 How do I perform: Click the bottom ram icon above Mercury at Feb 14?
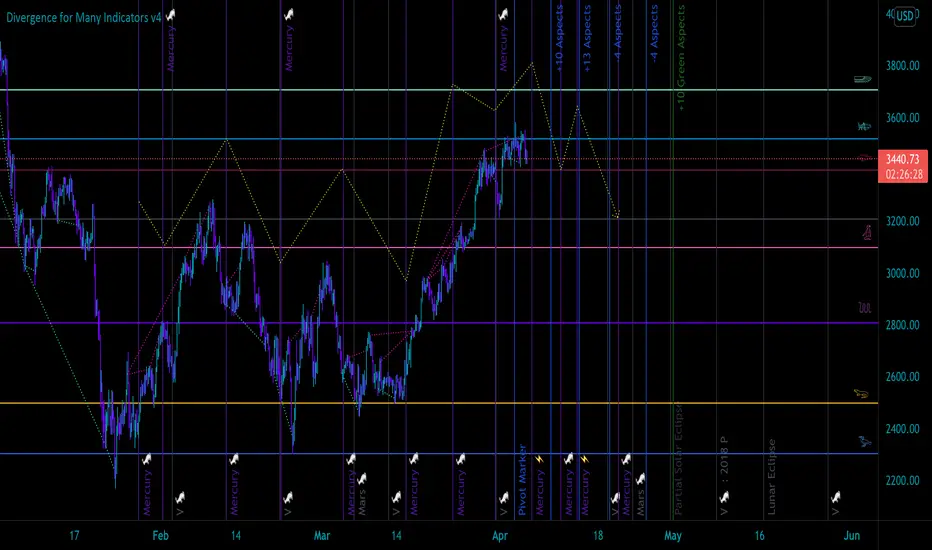click(x=234, y=459)
